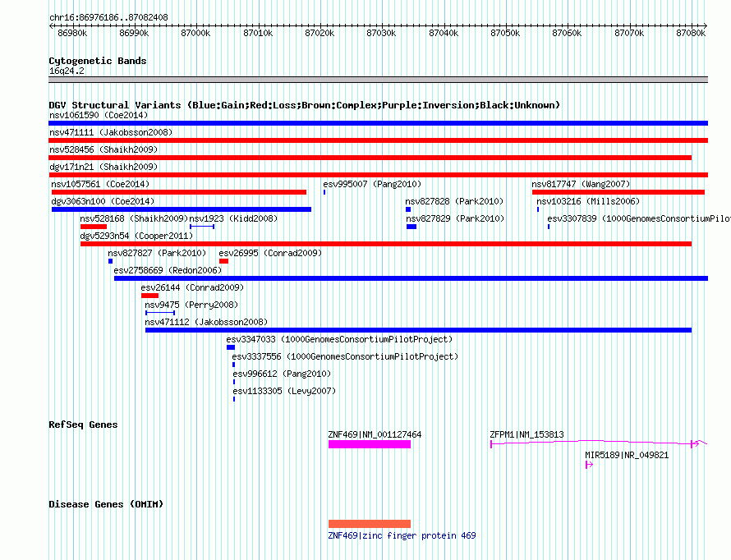Open nsv103216 (Mills2006) variant label

coord(588,201)
